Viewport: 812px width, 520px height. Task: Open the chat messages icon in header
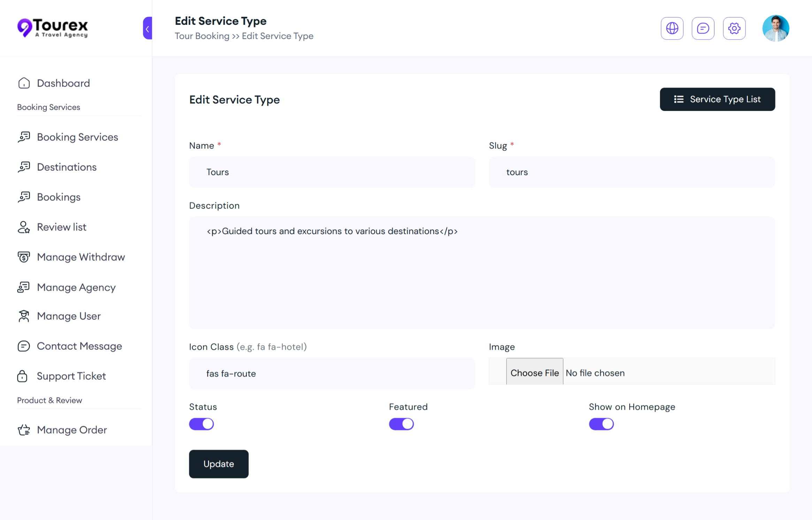click(703, 28)
